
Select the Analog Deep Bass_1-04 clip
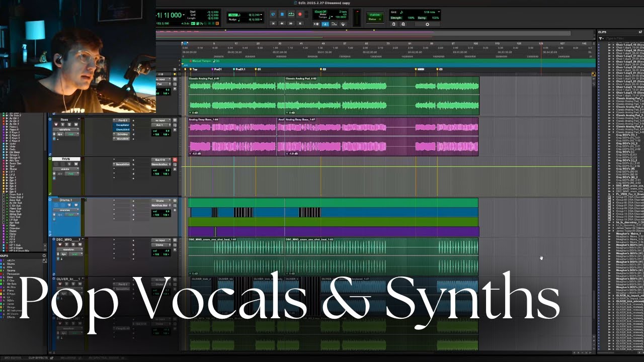tap(233, 137)
